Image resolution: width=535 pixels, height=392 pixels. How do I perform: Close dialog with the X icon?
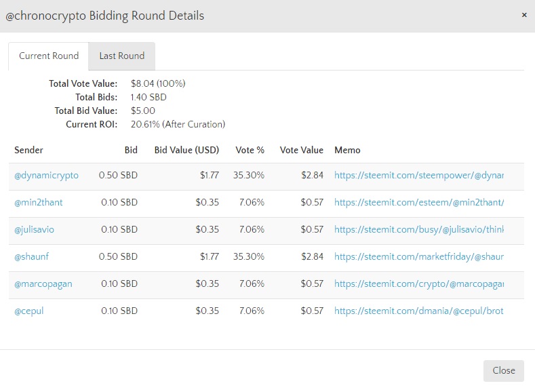click(523, 15)
